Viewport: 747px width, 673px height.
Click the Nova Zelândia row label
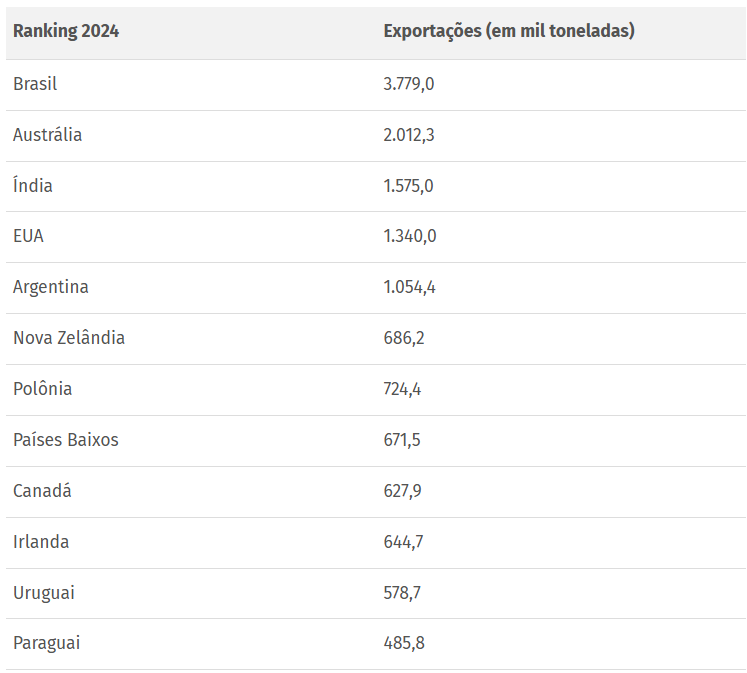click(69, 338)
